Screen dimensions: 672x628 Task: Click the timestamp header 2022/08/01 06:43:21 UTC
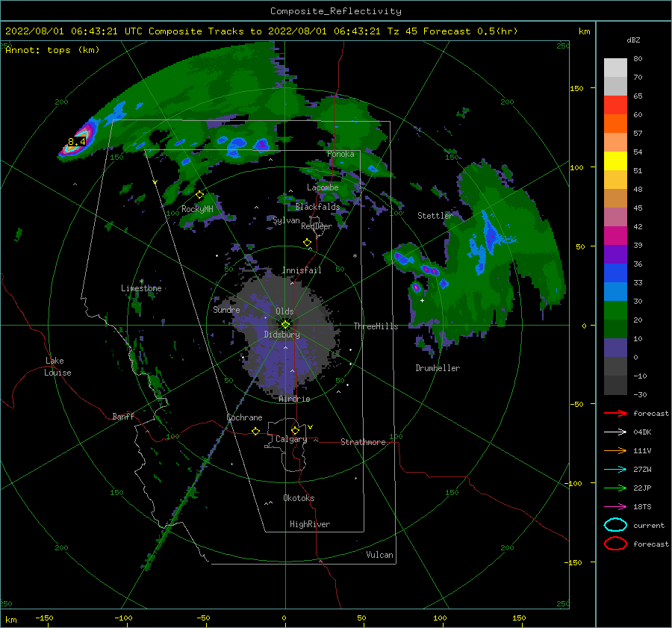[74, 31]
